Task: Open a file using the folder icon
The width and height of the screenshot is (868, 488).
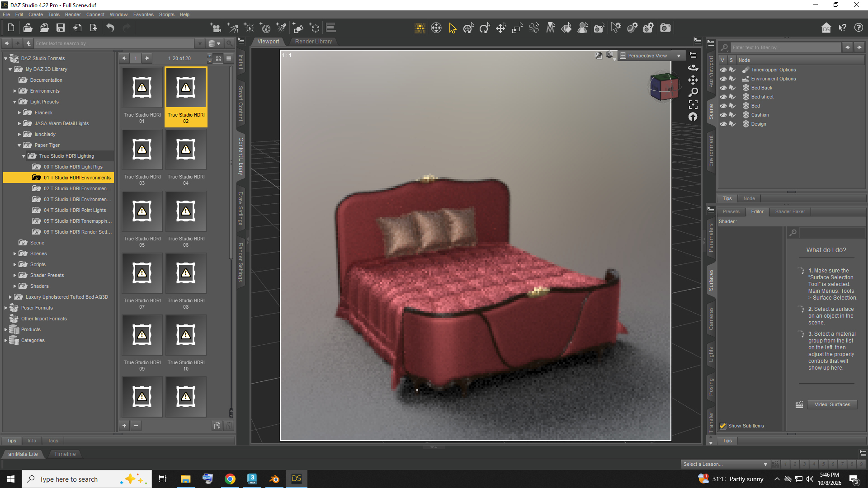Action: pyautogui.click(x=28, y=28)
